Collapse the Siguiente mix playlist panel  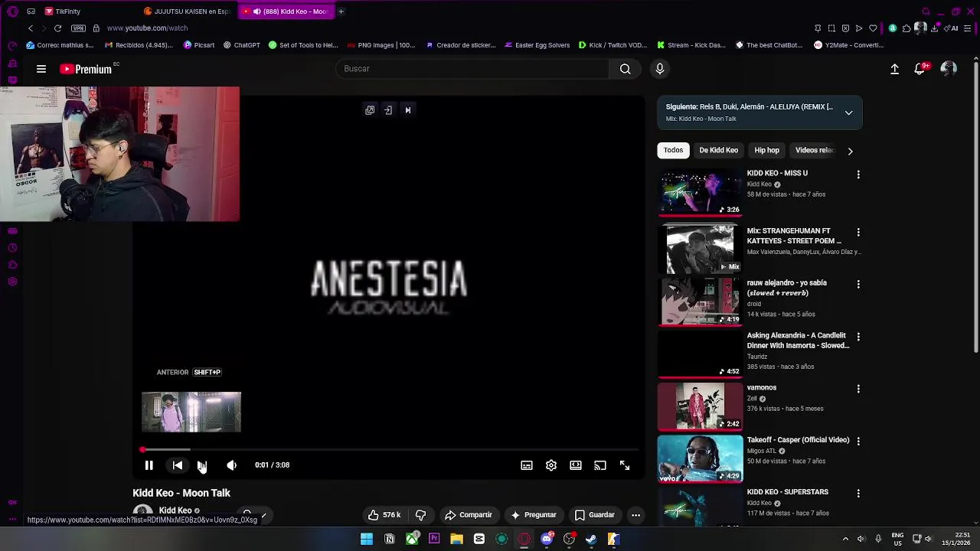point(848,112)
